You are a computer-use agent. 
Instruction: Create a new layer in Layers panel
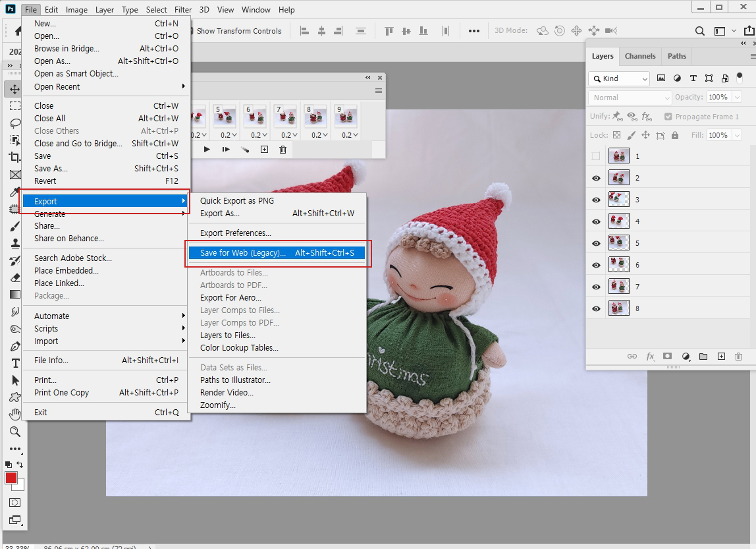click(721, 357)
